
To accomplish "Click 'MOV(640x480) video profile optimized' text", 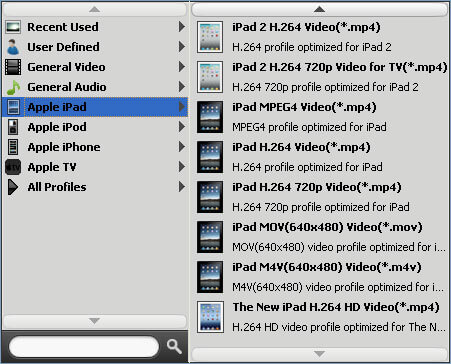I will (339, 247).
